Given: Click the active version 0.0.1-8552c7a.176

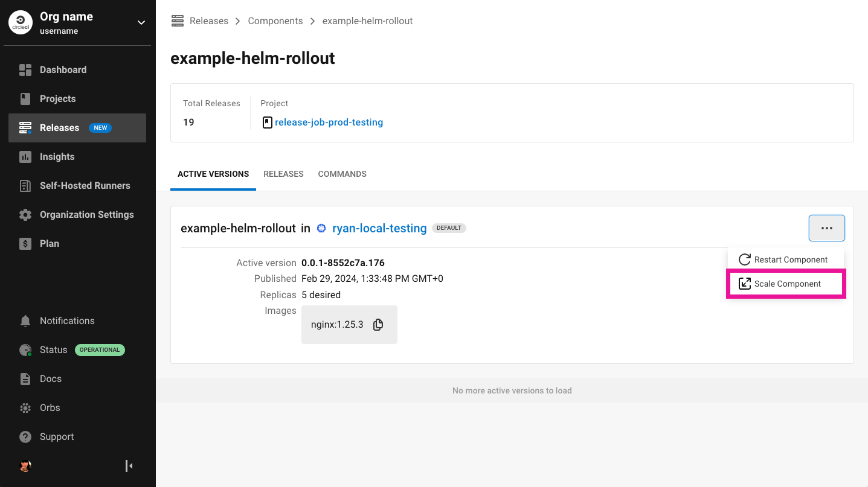Looking at the screenshot, I should (343, 263).
